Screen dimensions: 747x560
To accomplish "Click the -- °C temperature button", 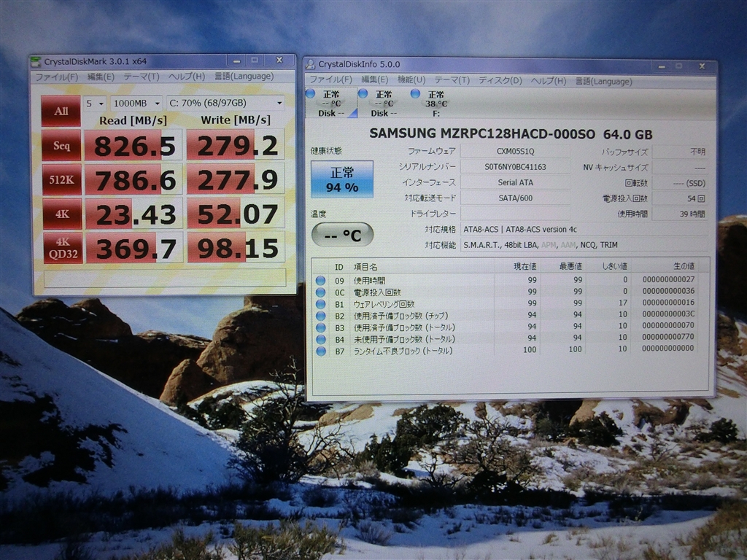I will pyautogui.click(x=342, y=235).
